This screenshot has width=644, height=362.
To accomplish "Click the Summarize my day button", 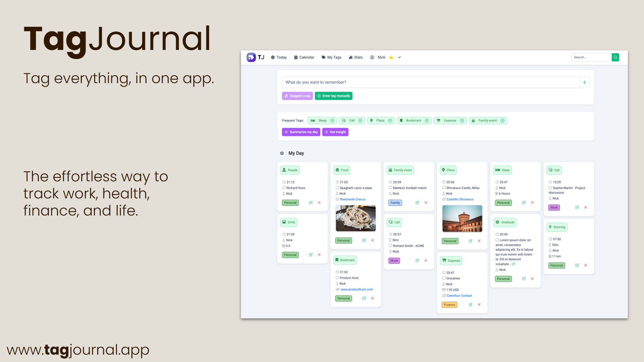I will [x=301, y=132].
